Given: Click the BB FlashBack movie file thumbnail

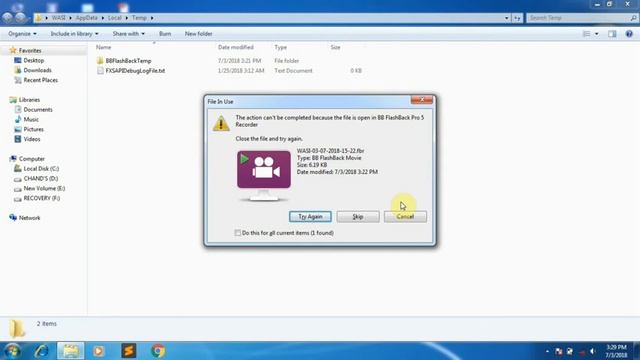Looking at the screenshot, I should [x=264, y=175].
